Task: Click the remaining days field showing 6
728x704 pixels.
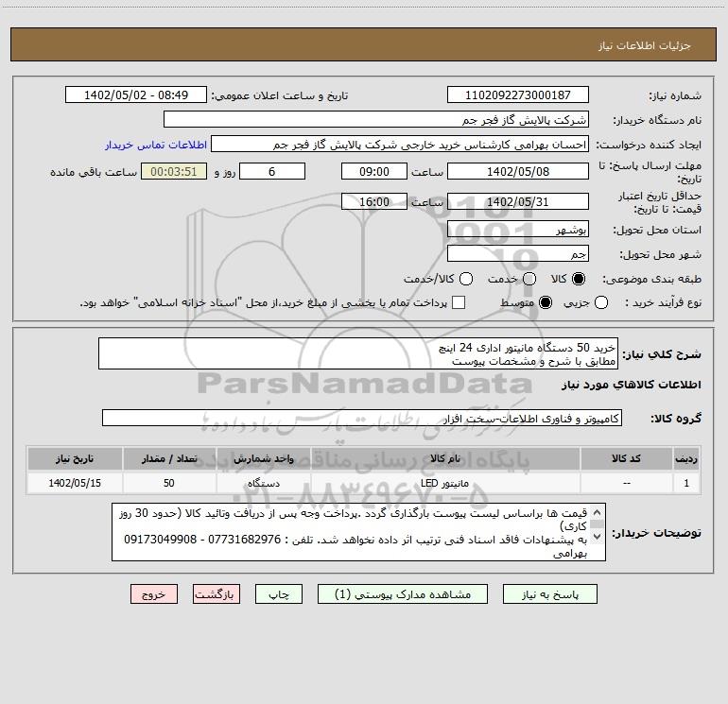Action: 272,171
